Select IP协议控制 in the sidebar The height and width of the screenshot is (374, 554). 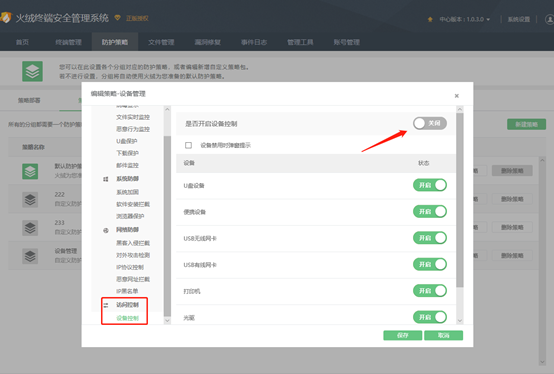130,267
